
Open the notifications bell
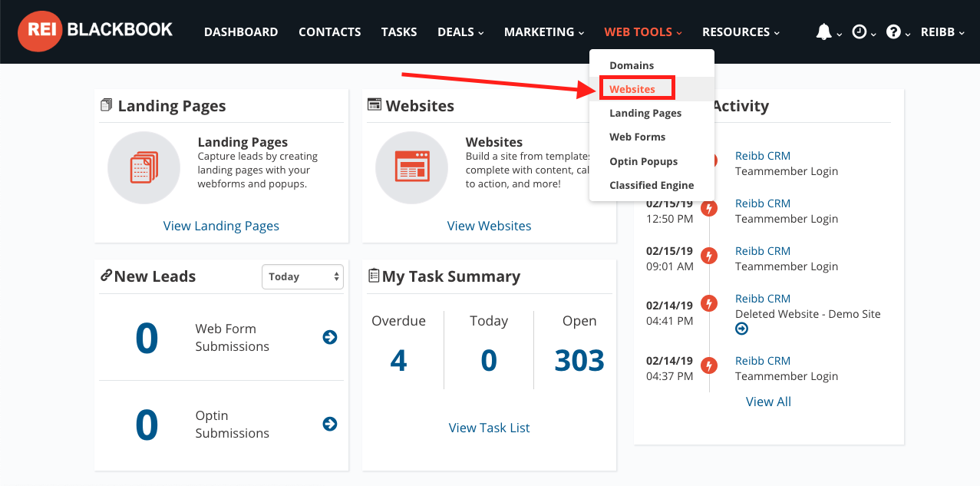click(824, 31)
